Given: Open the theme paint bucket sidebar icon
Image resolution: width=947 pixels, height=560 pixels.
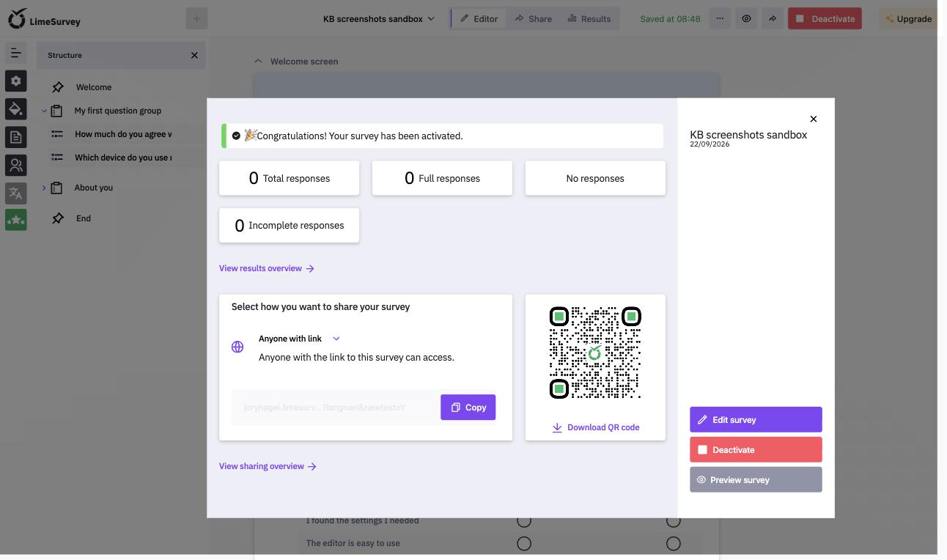Looking at the screenshot, I should click(x=16, y=109).
